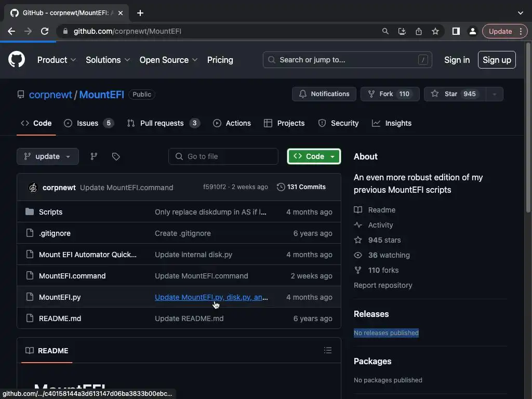Click the Go to file search field
The width and height of the screenshot is (532, 399).
tap(223, 156)
